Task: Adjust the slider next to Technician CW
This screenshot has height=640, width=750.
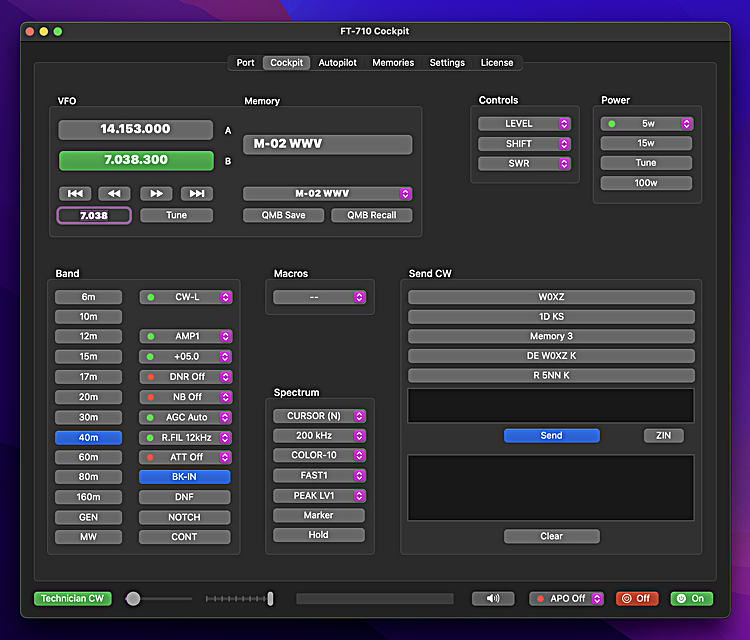Action: [x=159, y=598]
